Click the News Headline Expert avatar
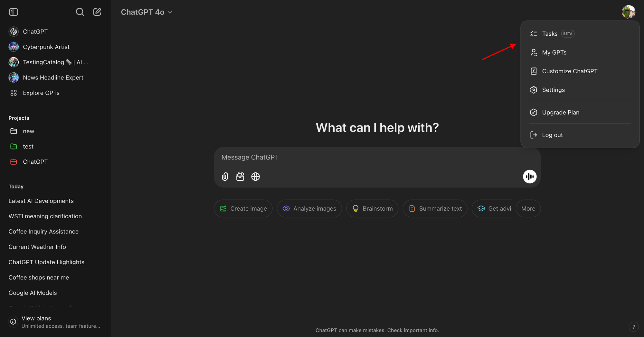The width and height of the screenshot is (644, 337). point(14,77)
